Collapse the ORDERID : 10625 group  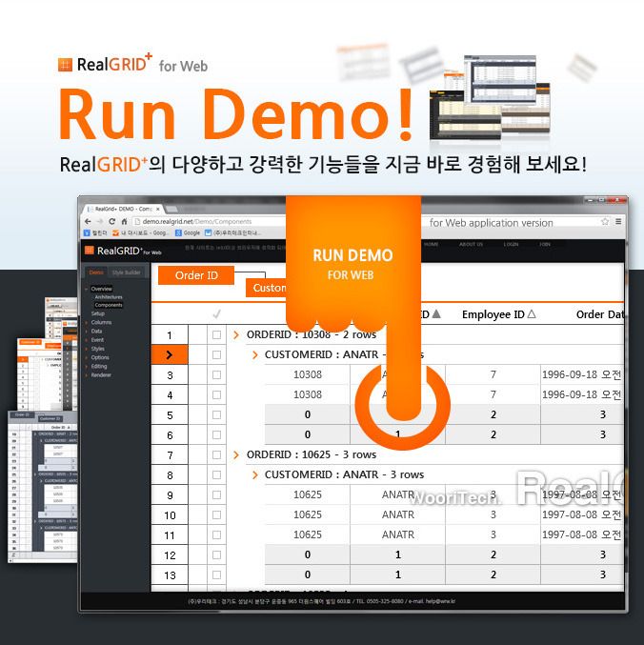[x=236, y=454]
